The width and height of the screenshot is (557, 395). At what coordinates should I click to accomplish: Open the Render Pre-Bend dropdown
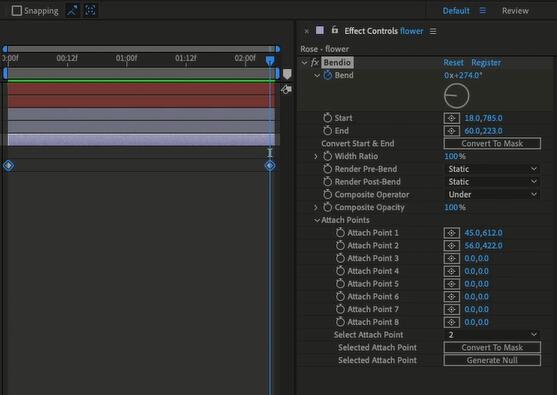pyautogui.click(x=492, y=169)
